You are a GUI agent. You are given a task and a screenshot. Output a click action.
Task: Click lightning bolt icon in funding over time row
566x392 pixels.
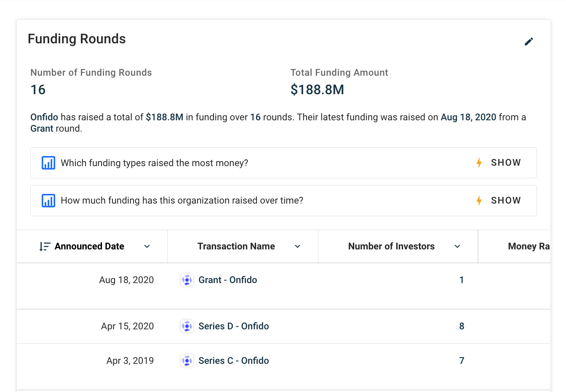pyautogui.click(x=479, y=201)
